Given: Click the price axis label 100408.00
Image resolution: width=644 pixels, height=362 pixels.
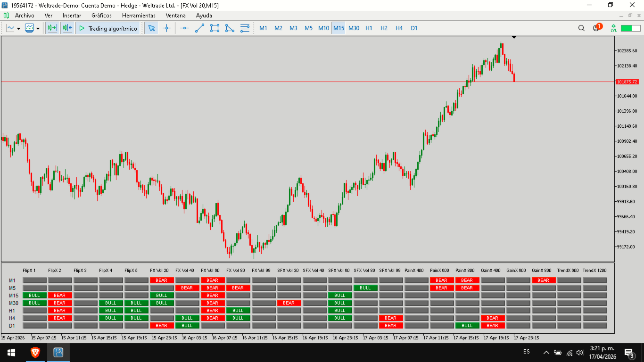Looking at the screenshot, I should click(x=627, y=171).
